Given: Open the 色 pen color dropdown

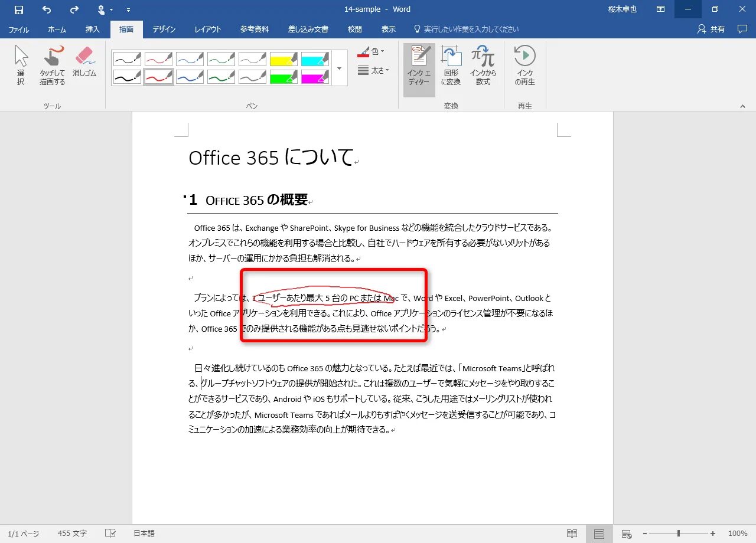Looking at the screenshot, I should pyautogui.click(x=371, y=53).
